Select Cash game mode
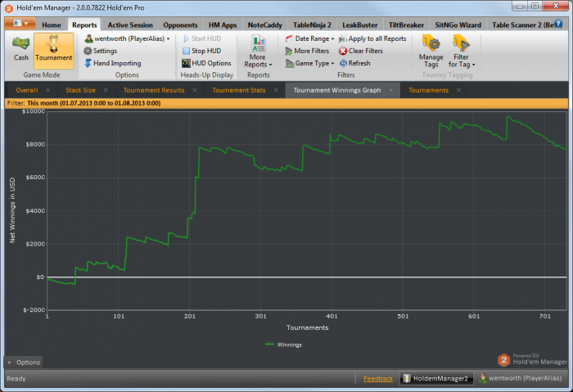The width and height of the screenshot is (573, 392). [20, 49]
